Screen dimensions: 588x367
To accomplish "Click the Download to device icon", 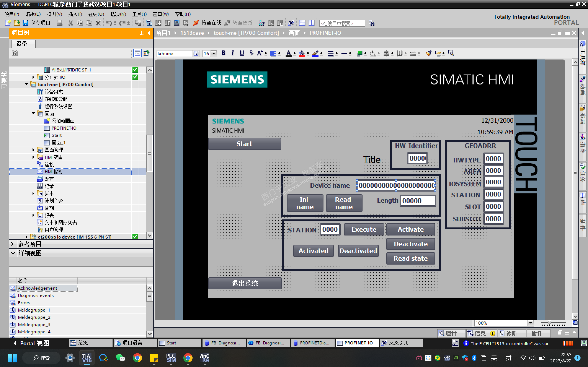I will [158, 23].
